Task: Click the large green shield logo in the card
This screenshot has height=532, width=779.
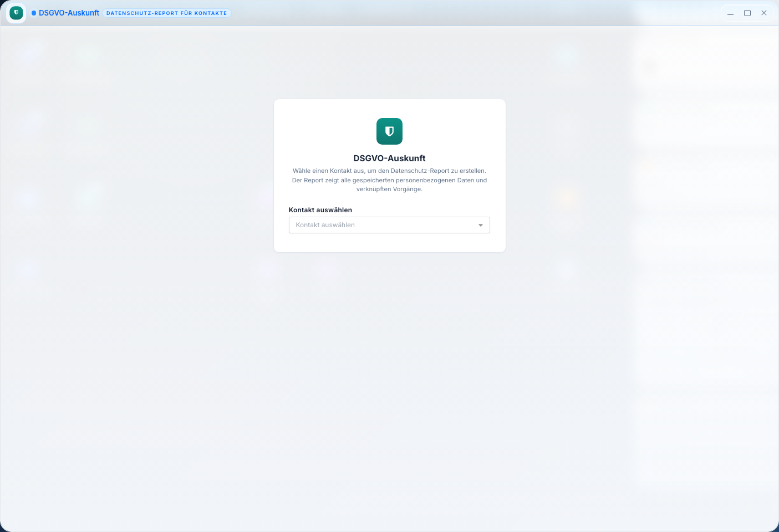Action: [389, 131]
